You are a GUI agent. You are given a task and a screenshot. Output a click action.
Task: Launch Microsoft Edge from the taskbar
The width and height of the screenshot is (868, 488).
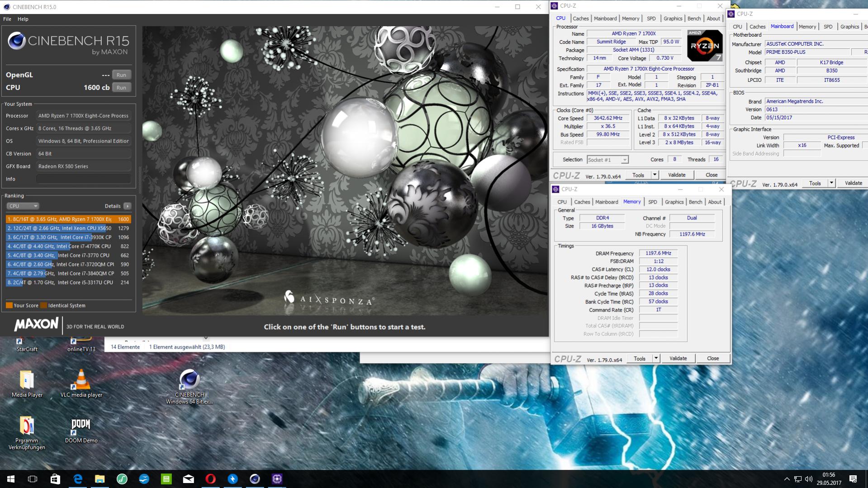pos(77,479)
